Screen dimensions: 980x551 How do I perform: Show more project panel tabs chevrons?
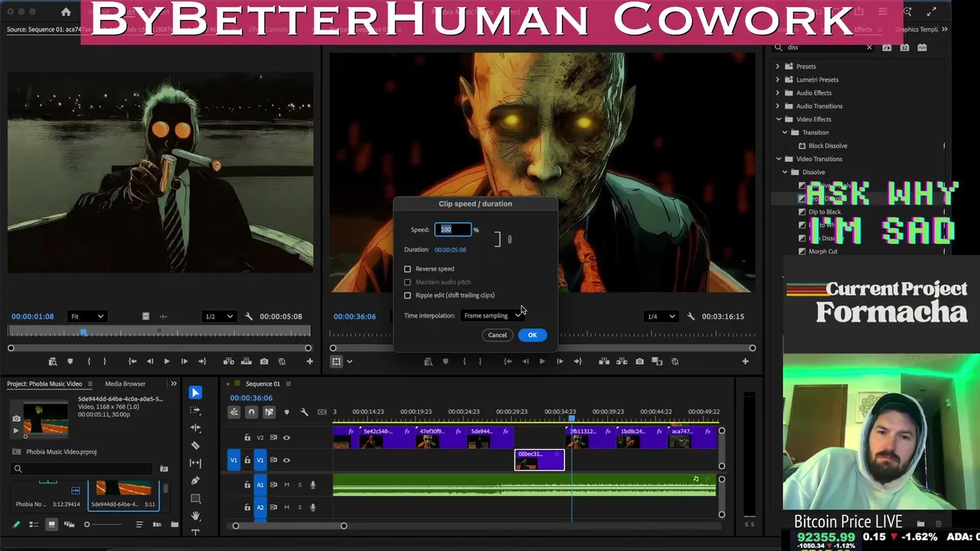[174, 383]
